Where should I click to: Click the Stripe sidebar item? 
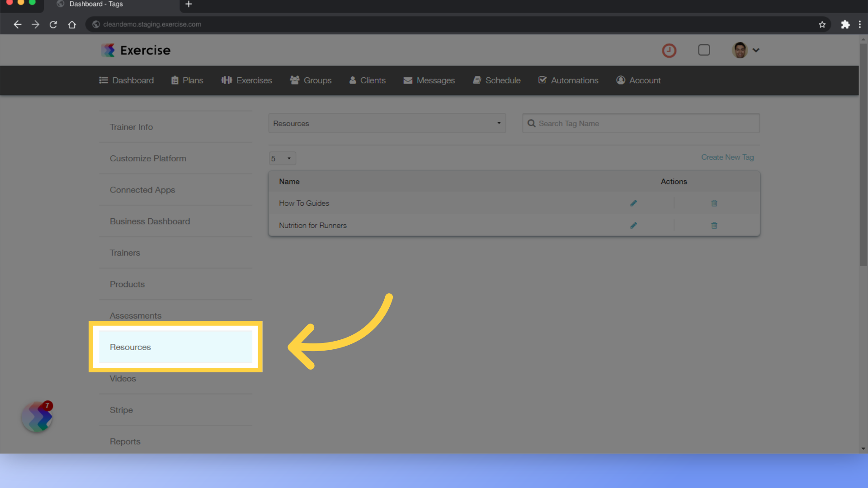click(122, 410)
